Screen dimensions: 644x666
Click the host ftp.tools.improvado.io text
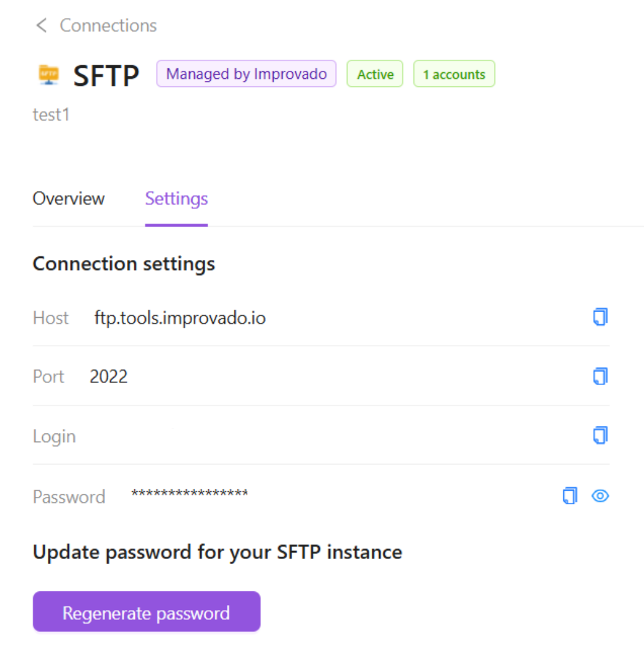[x=180, y=318]
